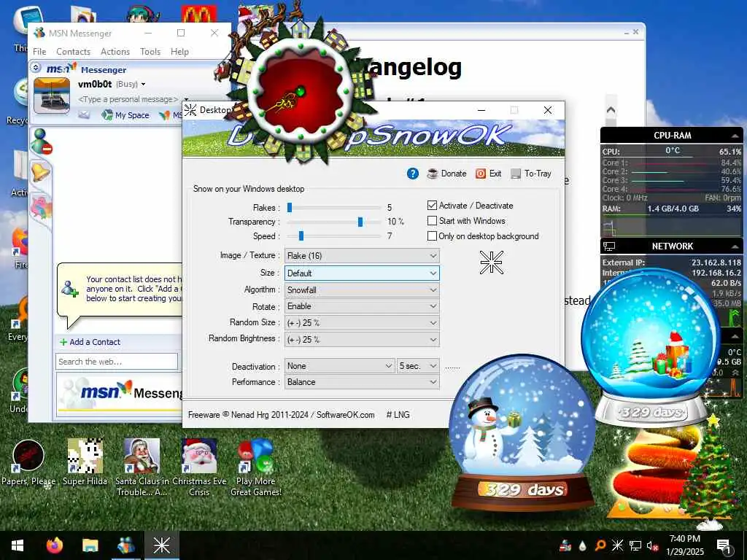The image size is (747, 560).
Task: Click Type a personal message field
Action: coord(128,99)
